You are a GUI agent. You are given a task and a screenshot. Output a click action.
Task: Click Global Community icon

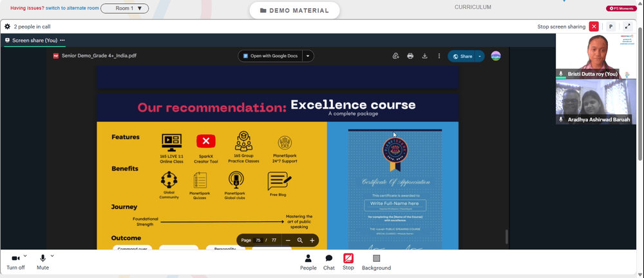(x=169, y=180)
